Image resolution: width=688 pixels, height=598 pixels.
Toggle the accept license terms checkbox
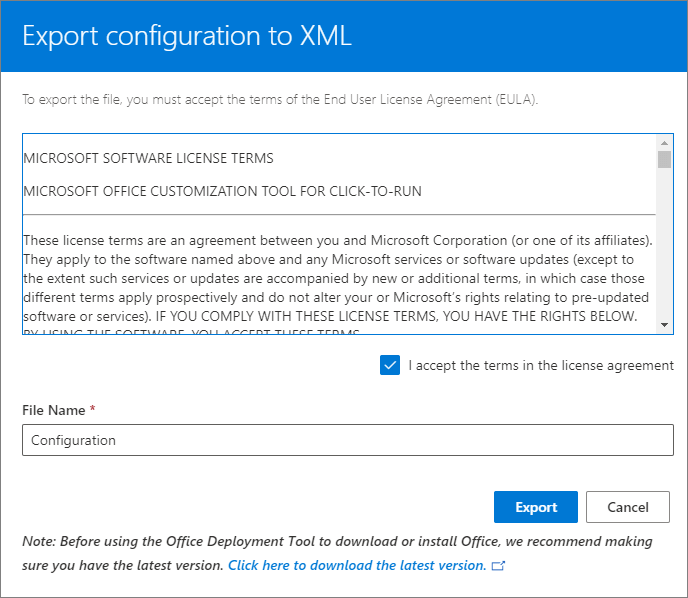pos(390,365)
